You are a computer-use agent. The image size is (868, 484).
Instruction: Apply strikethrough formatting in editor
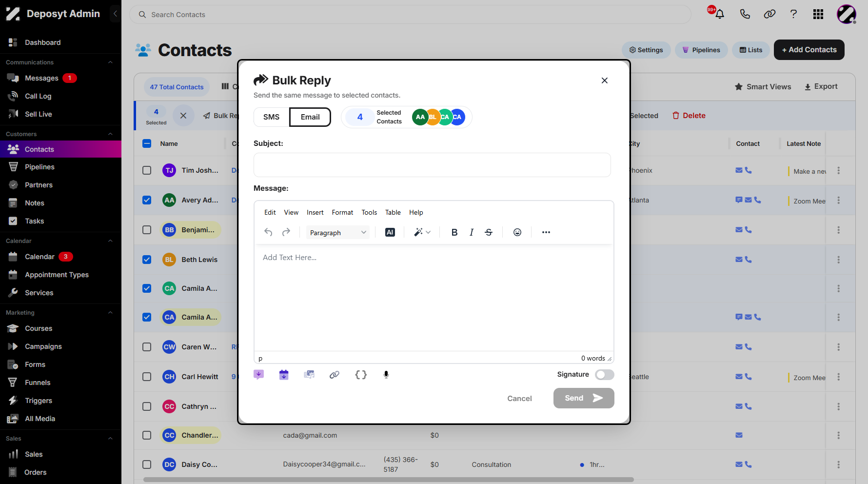coord(489,232)
